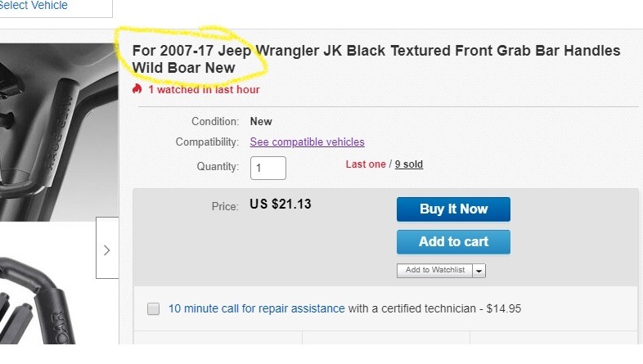Click the Add to Watchlist button

click(434, 271)
